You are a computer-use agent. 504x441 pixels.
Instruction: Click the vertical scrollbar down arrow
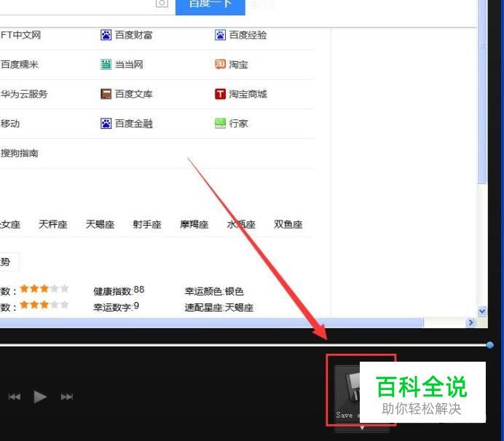tap(482, 311)
